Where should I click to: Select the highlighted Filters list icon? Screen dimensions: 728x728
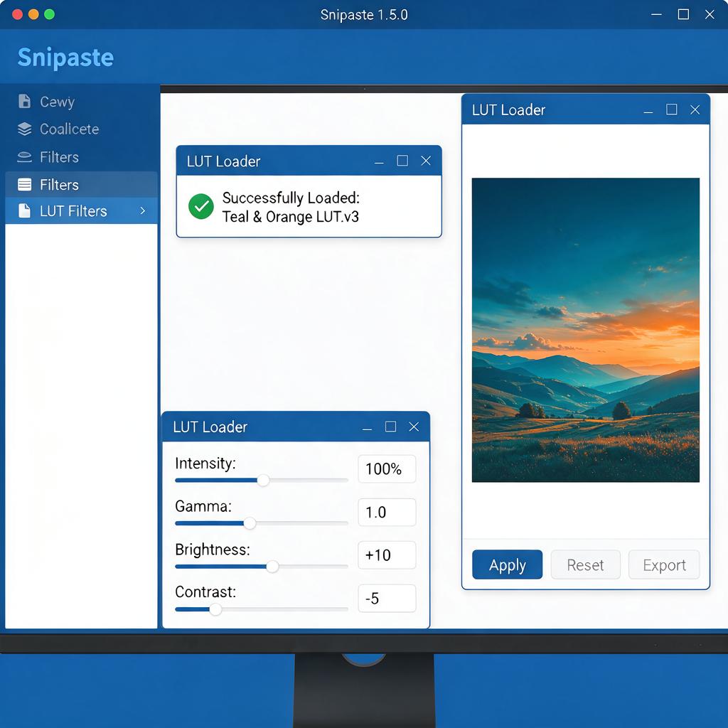[25, 185]
